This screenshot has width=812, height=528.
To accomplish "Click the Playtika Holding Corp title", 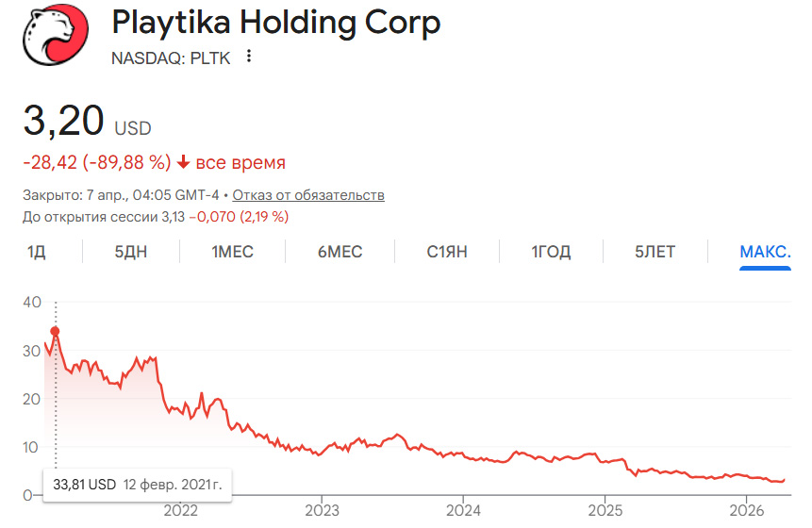I will coord(275,23).
